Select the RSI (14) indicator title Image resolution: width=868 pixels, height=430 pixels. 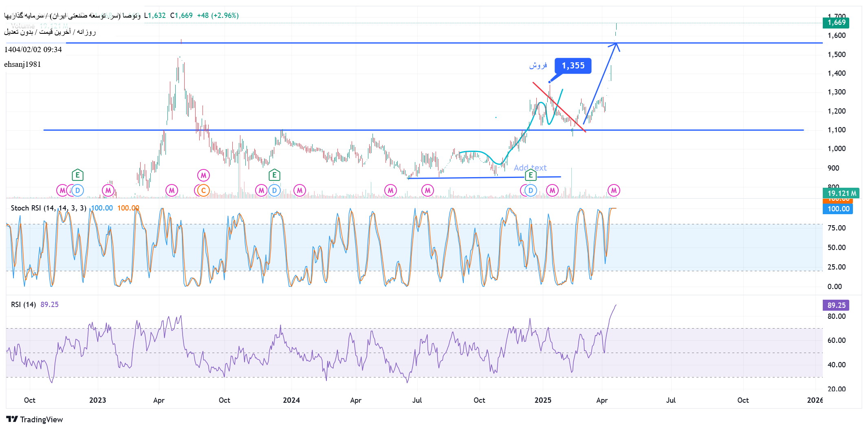[23, 305]
